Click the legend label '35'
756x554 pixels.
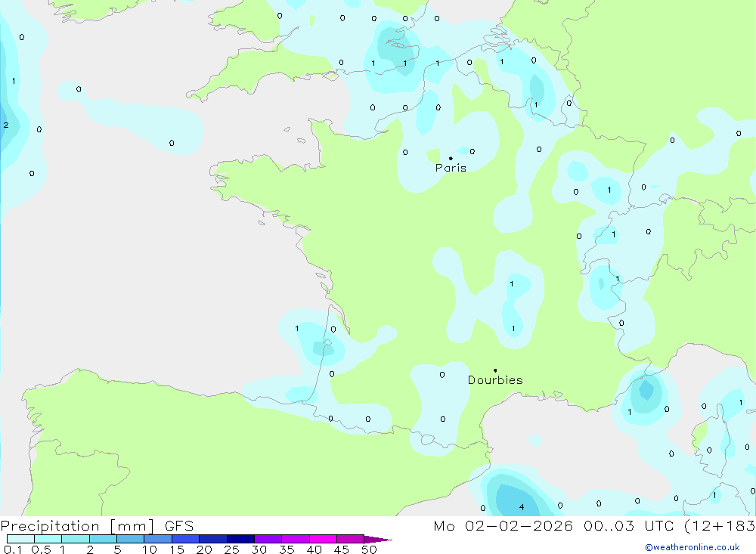click(287, 549)
